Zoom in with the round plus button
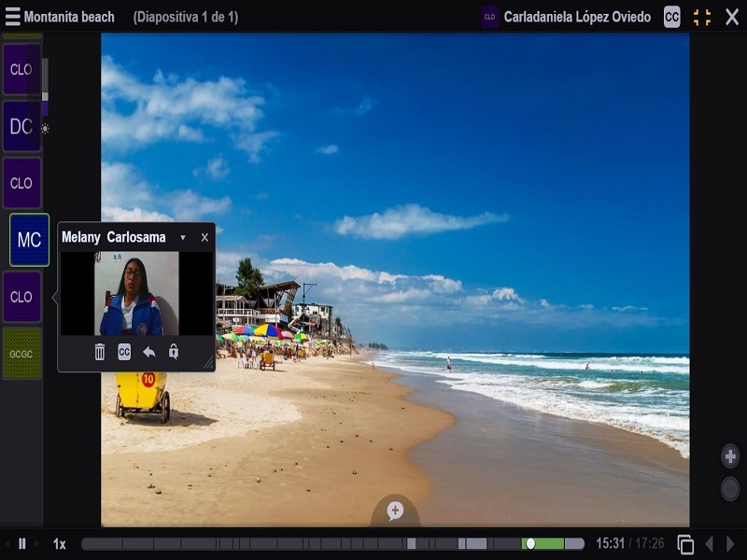This screenshot has height=560, width=747. coord(730,456)
